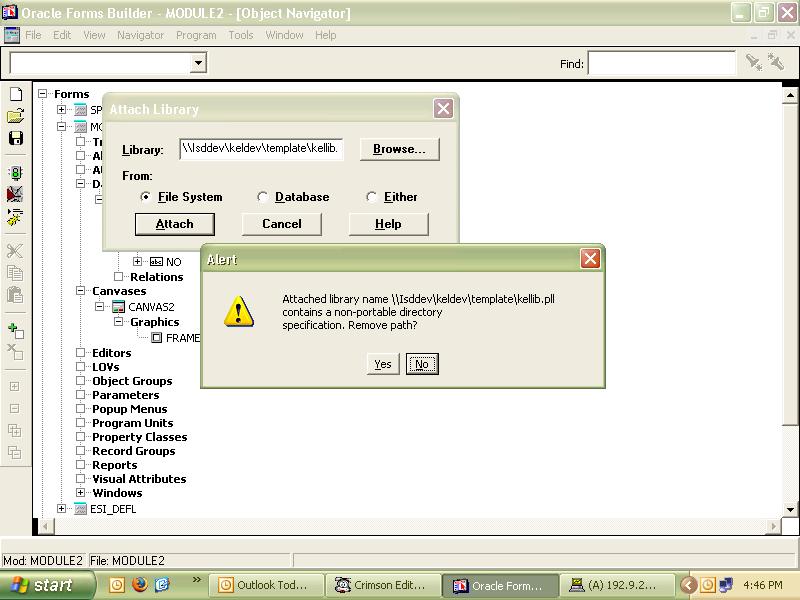
Task: Click the Browse... button
Action: [x=399, y=149]
